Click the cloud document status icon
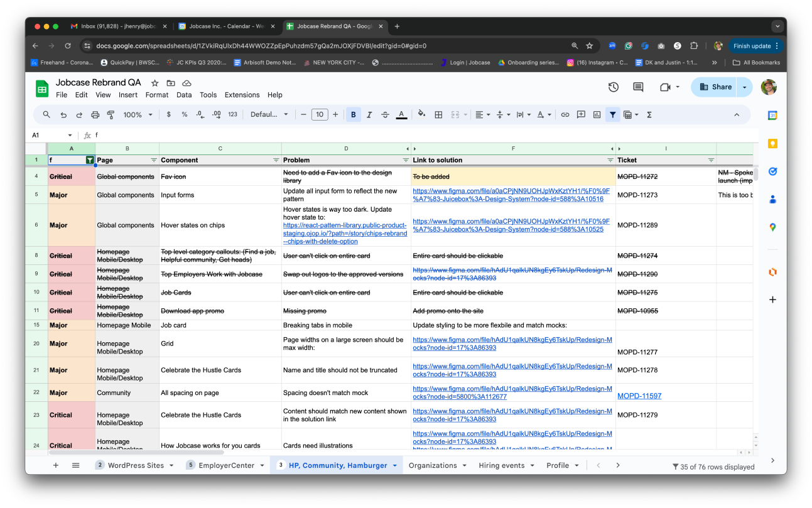Viewport: 812px width, 508px height. point(187,83)
